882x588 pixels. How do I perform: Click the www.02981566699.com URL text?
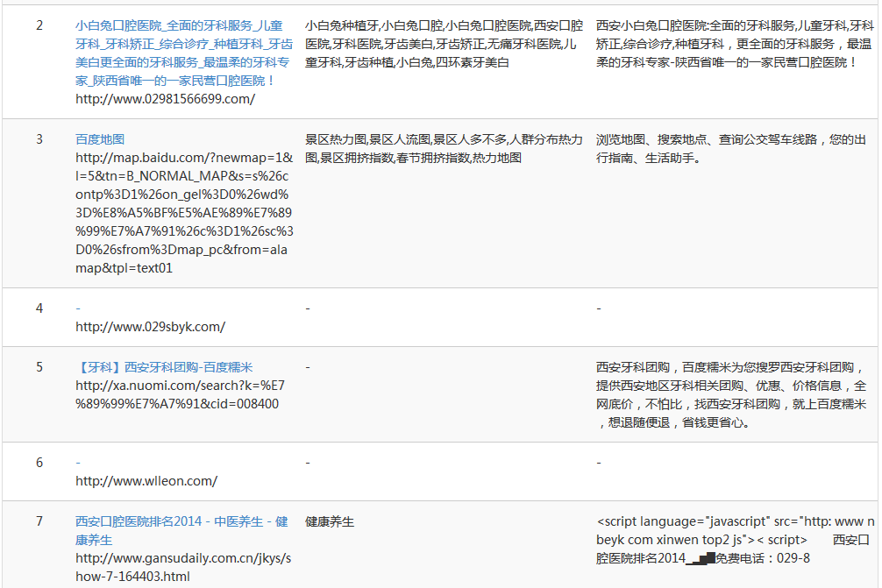[165, 99]
